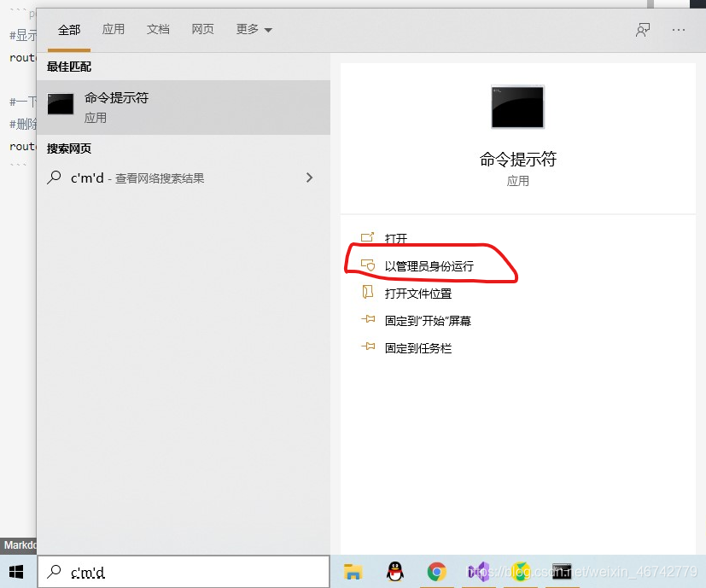Click pin icon beside 固定到任务栏
706x588 pixels.
tap(368, 346)
